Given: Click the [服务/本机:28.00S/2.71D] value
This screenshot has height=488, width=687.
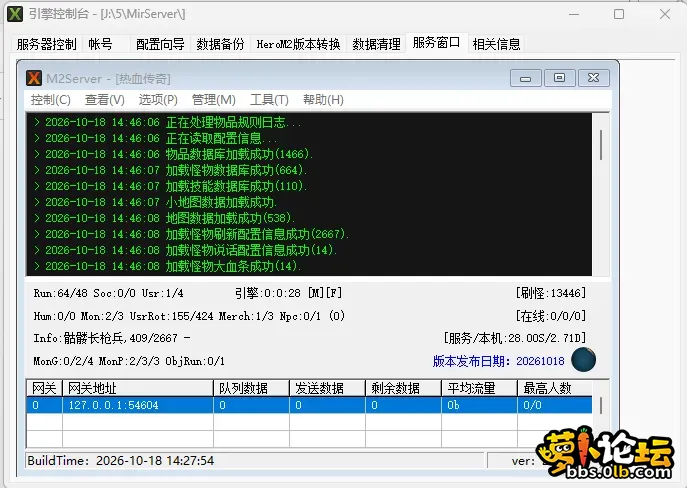Looking at the screenshot, I should [515, 338].
